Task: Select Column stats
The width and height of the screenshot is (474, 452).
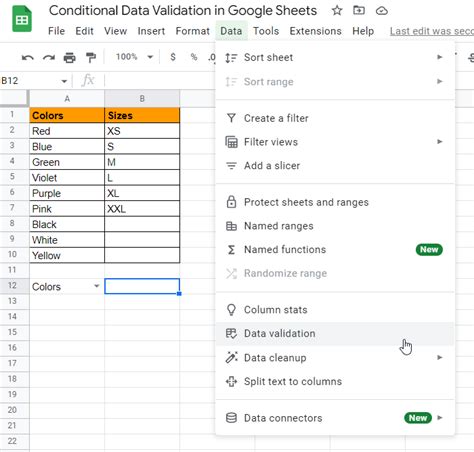Action: (335, 310)
